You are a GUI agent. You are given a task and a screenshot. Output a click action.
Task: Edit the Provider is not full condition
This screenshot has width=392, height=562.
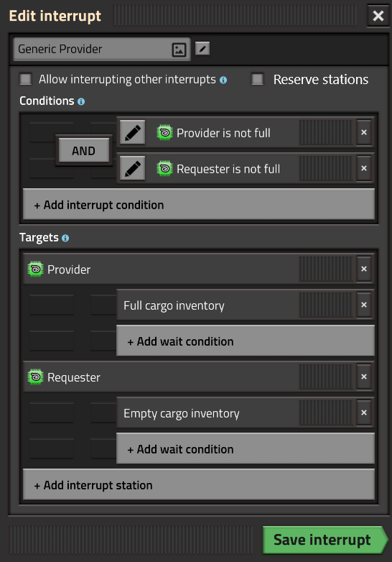132,133
